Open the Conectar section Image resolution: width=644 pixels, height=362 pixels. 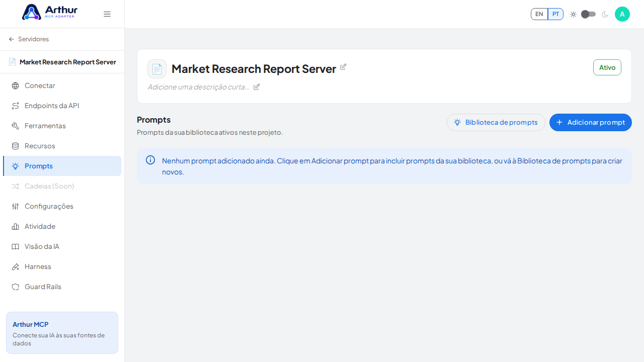click(x=62, y=85)
